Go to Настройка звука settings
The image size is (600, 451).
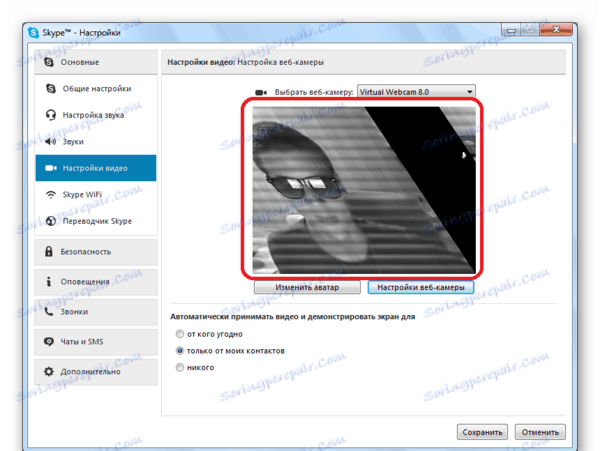[x=96, y=115]
